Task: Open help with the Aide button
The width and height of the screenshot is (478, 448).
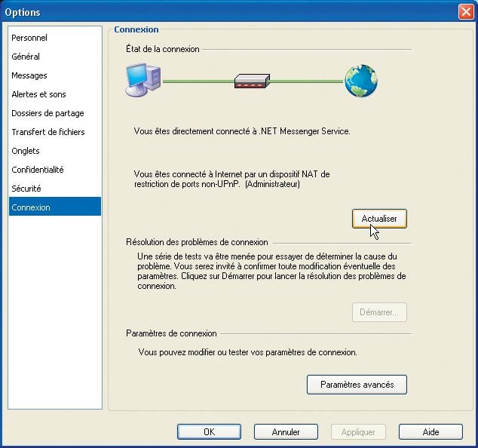Action: 431,432
